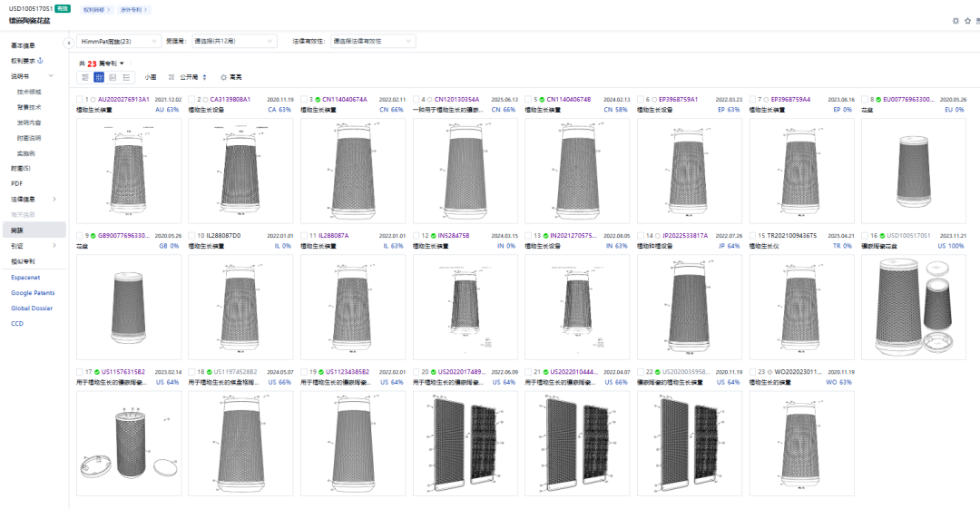Viewport: 980px width, 509px height.
Task: Open Espacenet external link
Action: click(25, 277)
